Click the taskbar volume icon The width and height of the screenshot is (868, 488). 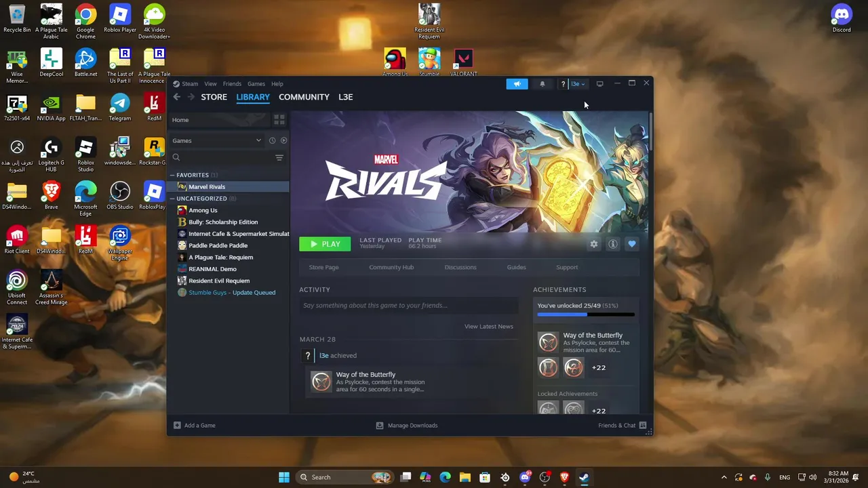812,477
